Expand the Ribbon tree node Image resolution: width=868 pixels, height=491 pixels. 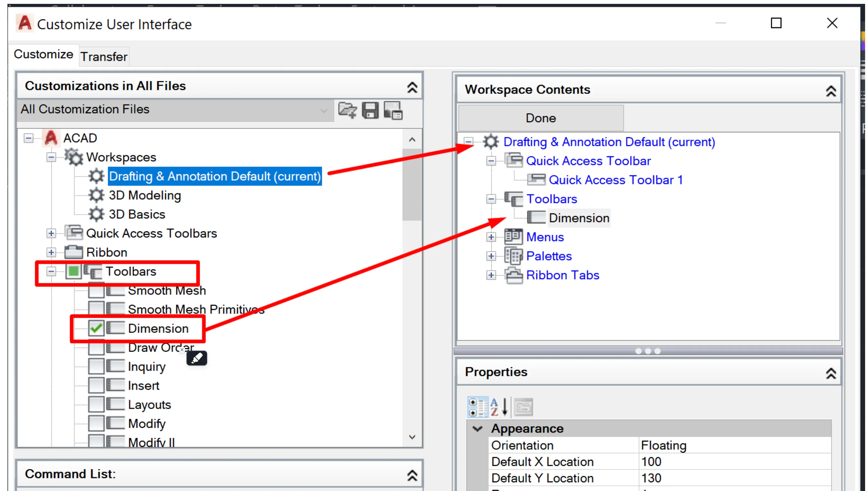point(51,252)
